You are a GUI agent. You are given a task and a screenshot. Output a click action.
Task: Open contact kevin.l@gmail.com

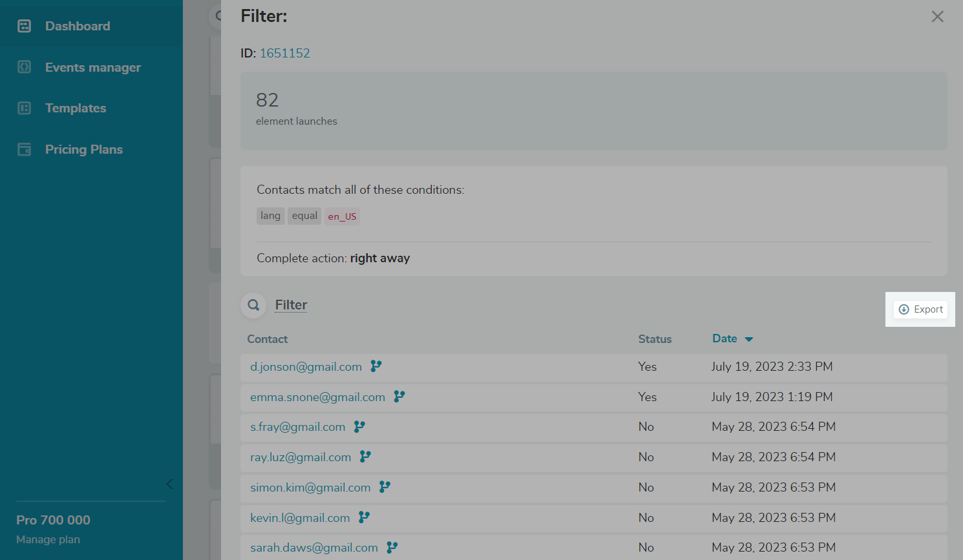(300, 517)
